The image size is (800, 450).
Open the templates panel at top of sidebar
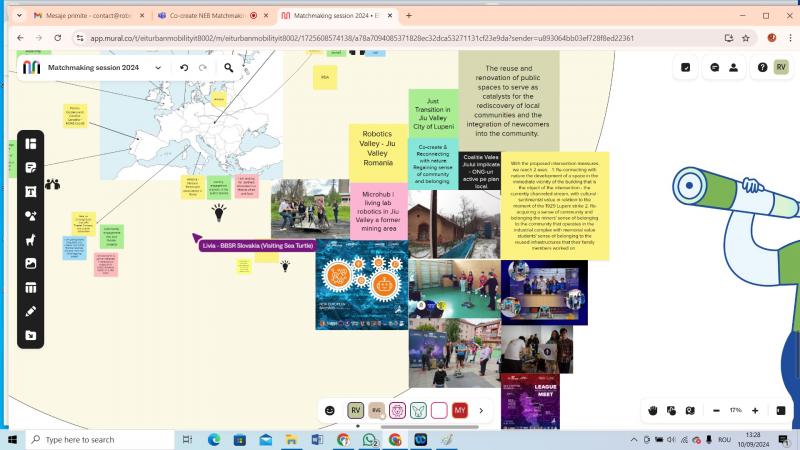[x=31, y=143]
